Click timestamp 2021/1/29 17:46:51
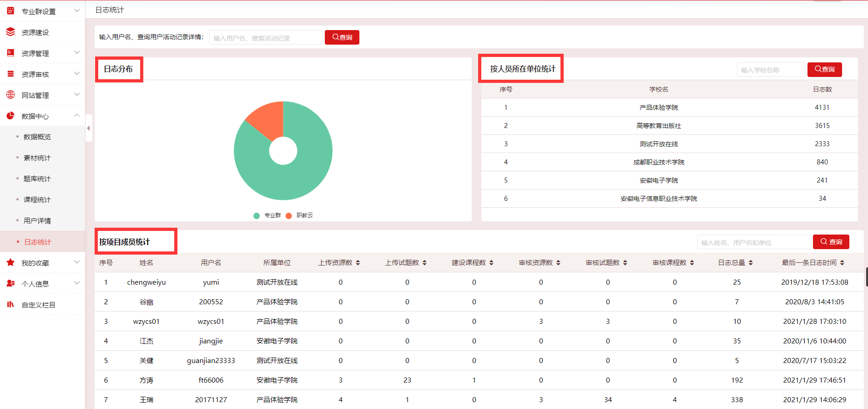Viewport: 868px width, 409px height. tap(815, 380)
